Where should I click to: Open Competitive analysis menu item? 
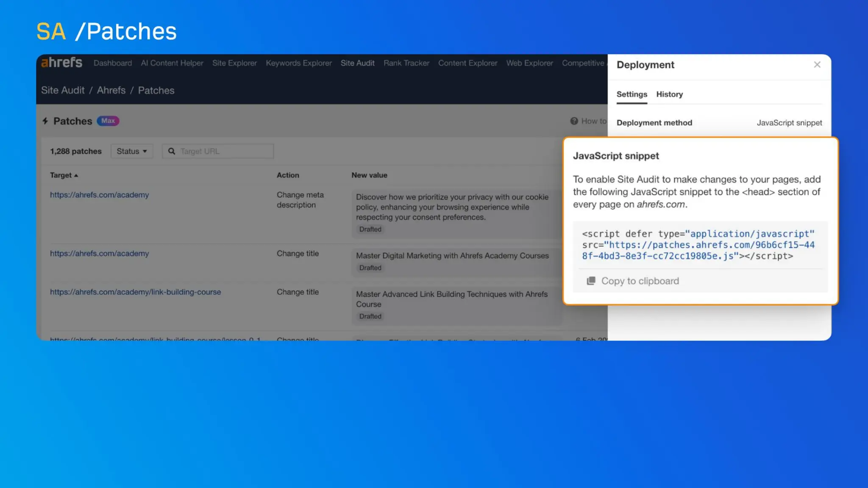coord(584,63)
